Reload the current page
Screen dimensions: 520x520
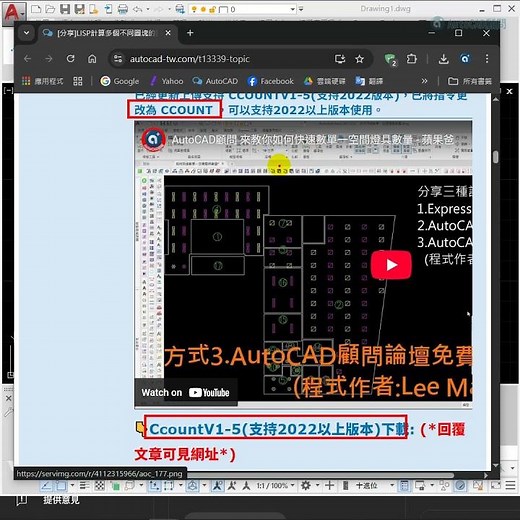[70, 59]
